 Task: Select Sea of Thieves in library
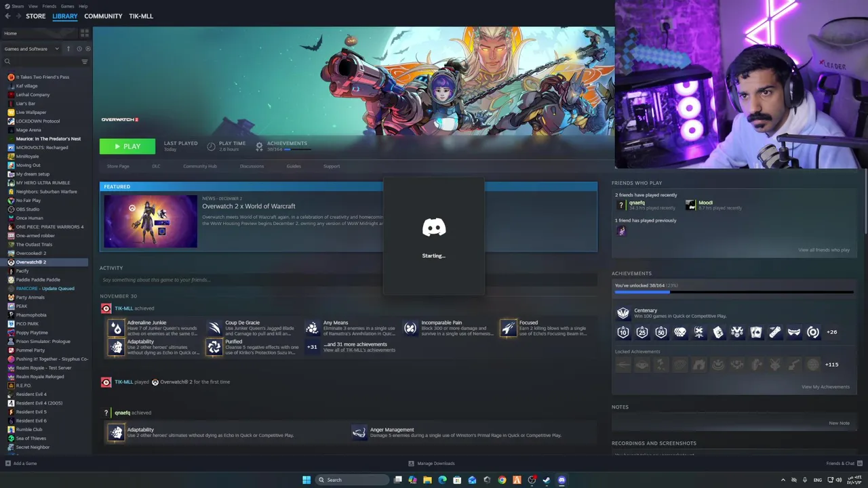(x=31, y=438)
